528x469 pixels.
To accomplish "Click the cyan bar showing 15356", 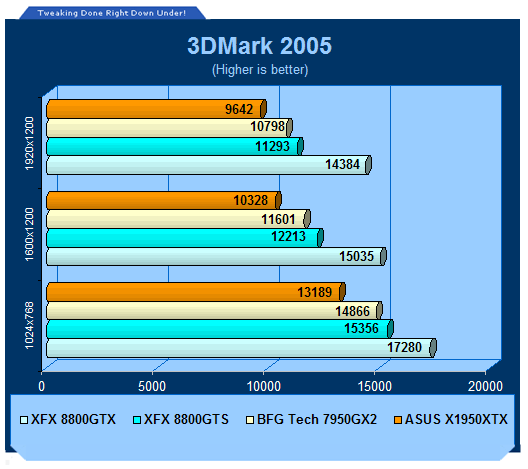I will 220,329.
